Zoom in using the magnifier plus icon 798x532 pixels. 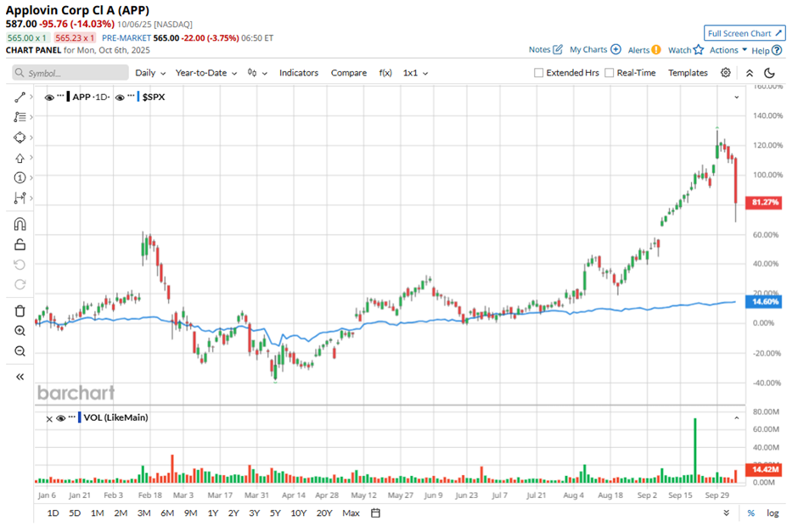point(20,331)
